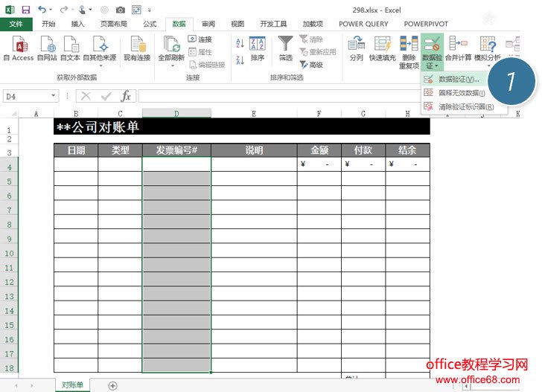Open the File (文件) tab
The height and width of the screenshot is (392, 542).
pyautogui.click(x=16, y=24)
